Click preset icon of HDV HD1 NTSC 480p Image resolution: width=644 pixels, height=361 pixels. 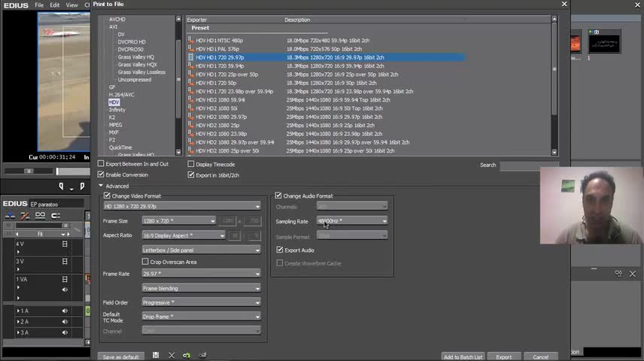click(190, 41)
